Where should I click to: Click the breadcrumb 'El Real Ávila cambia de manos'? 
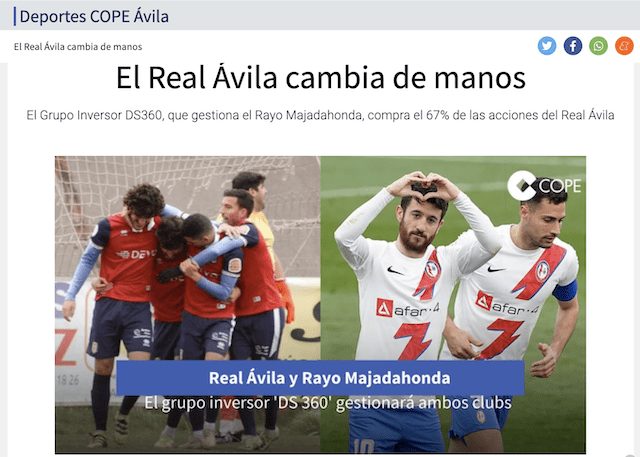(x=78, y=47)
